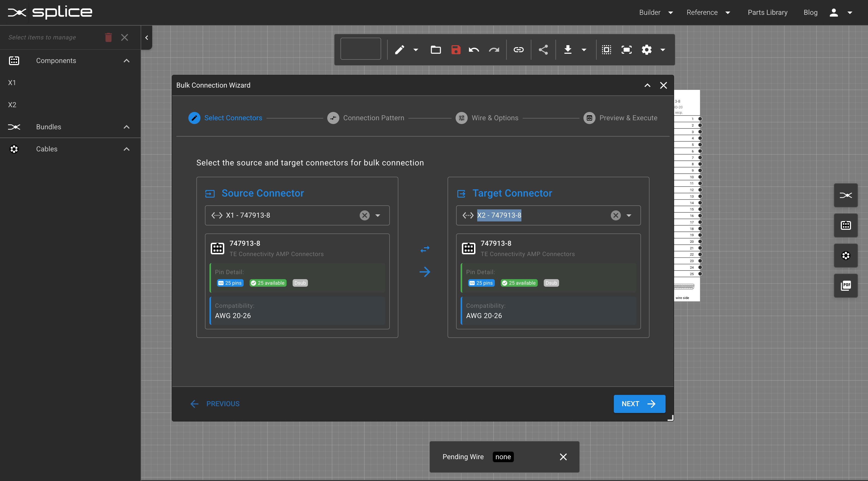Clear the X2 target connector selection
The height and width of the screenshot is (481, 868).
tap(616, 215)
